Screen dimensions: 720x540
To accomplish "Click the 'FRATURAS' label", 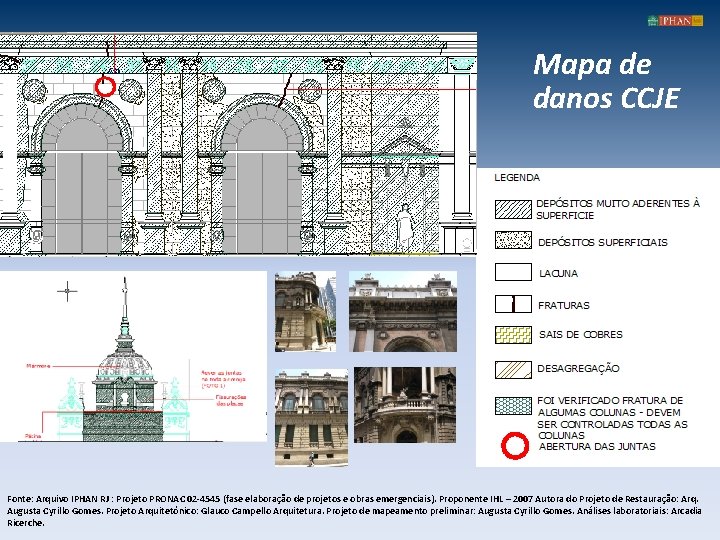I will [x=564, y=305].
